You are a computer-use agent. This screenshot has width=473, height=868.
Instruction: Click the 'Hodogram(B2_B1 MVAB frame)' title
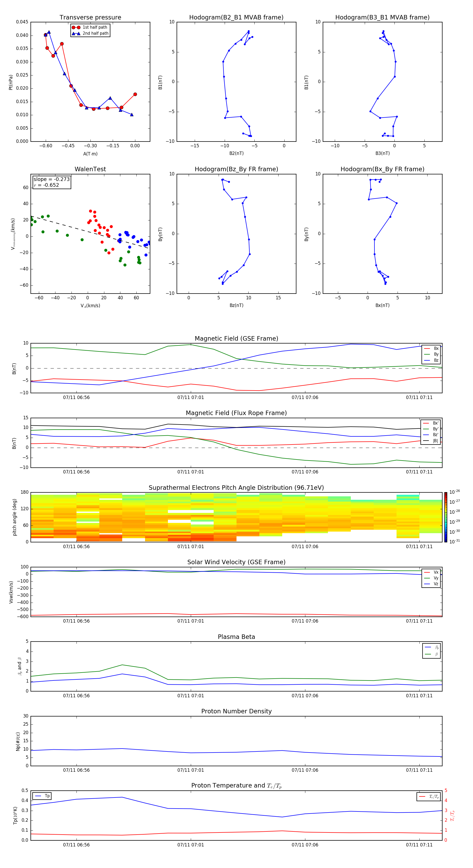(236, 18)
